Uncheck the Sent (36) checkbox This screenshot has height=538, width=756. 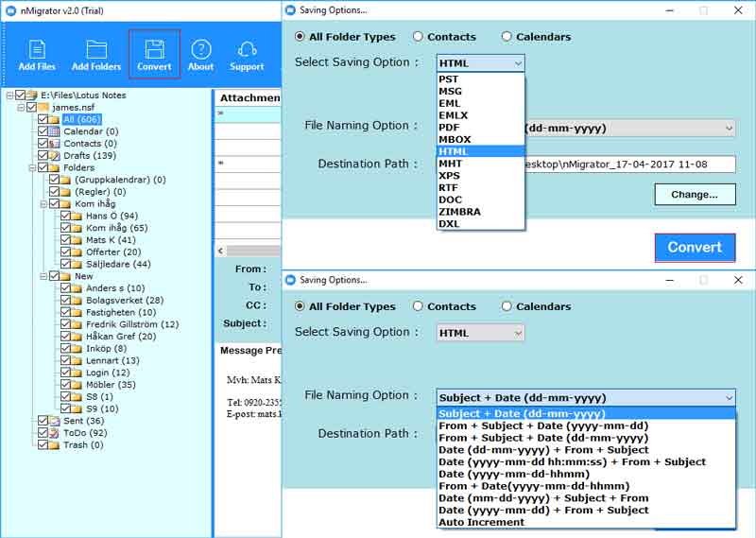point(43,420)
